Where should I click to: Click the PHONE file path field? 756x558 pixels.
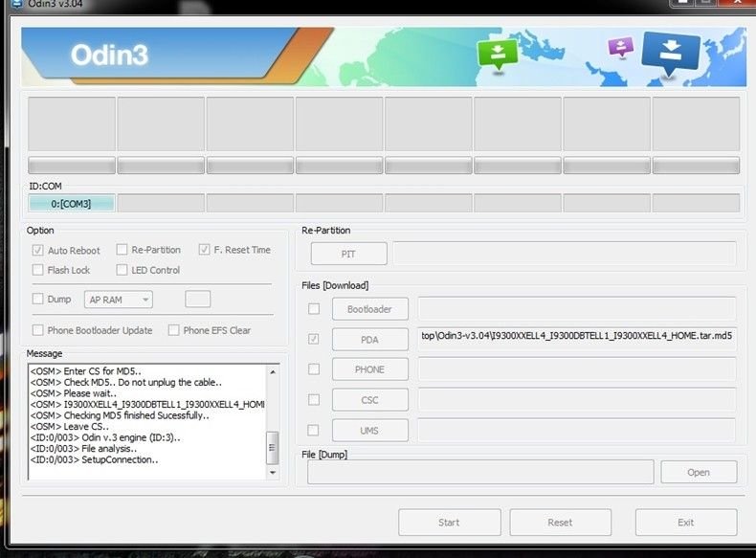pyautogui.click(x=577, y=369)
